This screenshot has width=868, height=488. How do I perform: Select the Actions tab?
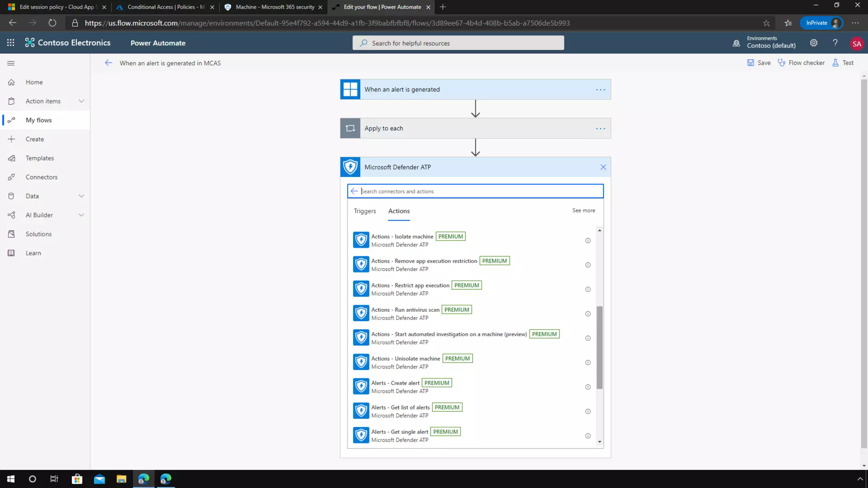pyautogui.click(x=399, y=211)
